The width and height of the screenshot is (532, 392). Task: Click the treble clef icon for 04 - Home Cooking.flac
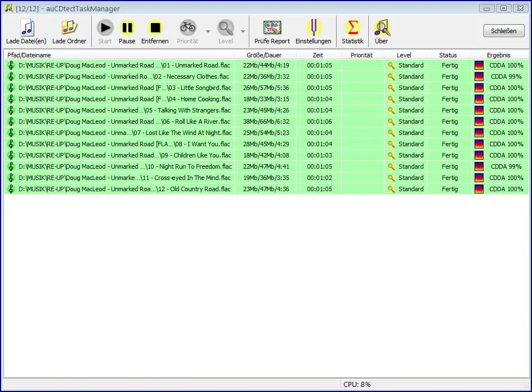11,99
